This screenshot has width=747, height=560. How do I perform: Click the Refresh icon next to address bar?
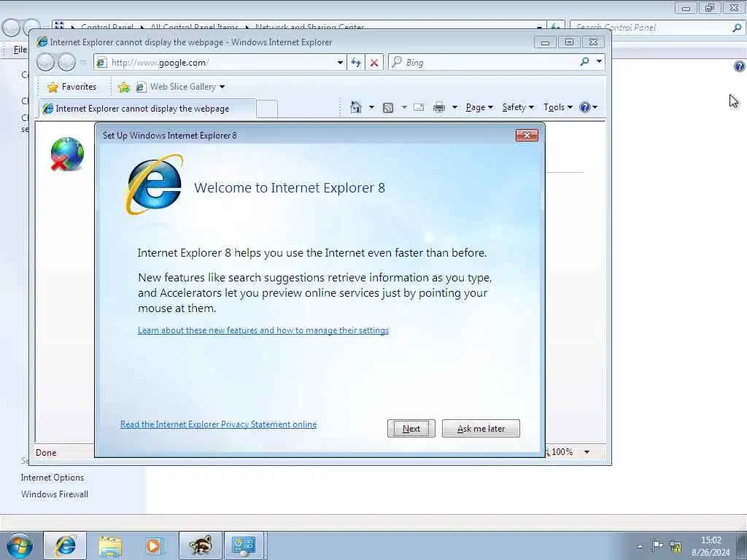point(356,63)
